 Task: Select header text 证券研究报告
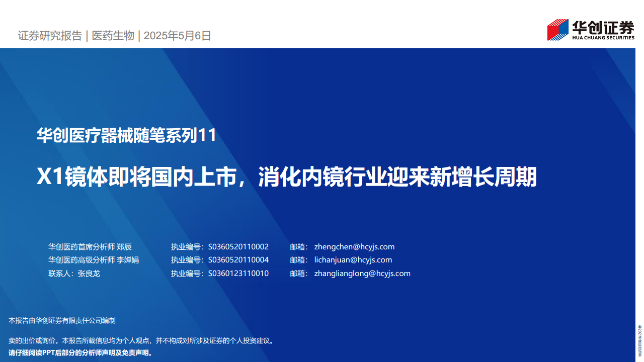coord(50,36)
